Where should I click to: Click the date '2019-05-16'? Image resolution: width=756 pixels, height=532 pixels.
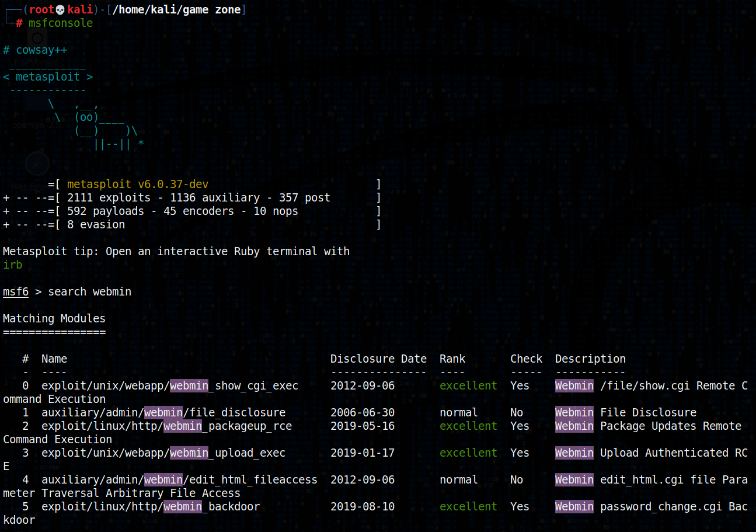[363, 426]
